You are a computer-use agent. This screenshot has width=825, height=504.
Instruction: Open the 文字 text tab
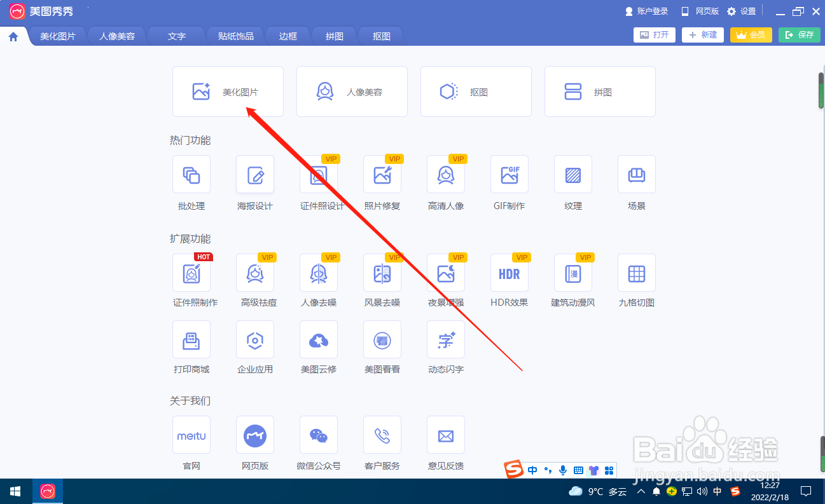pyautogui.click(x=176, y=36)
